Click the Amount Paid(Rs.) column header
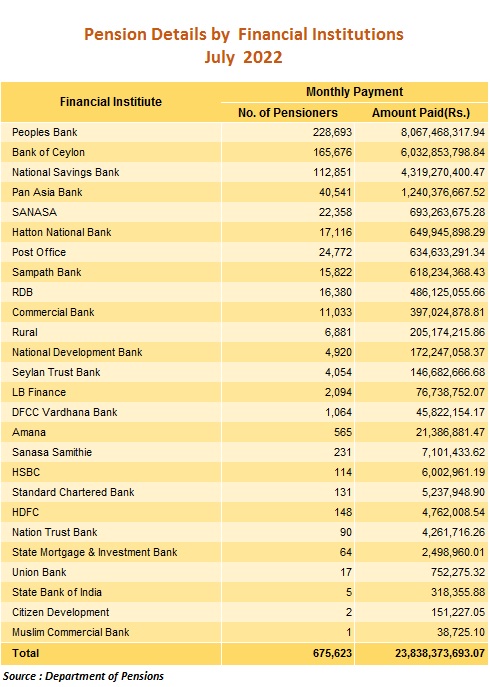Screen dimensions: 490x687 point(421,113)
